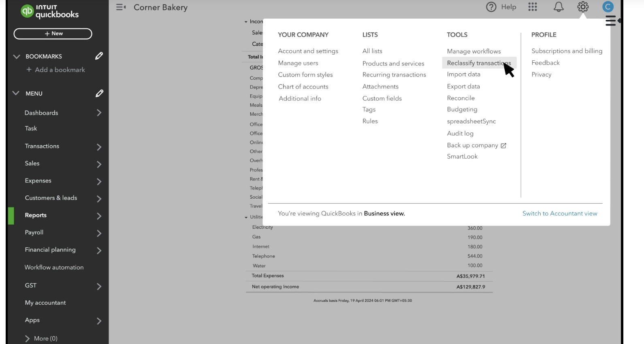Open Custom form styles

coord(305,75)
